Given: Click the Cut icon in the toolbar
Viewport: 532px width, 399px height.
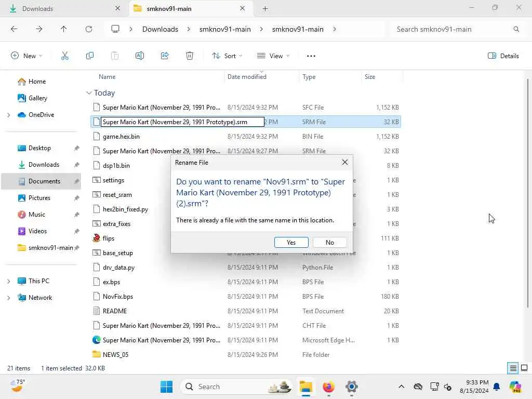Looking at the screenshot, I should tap(65, 56).
